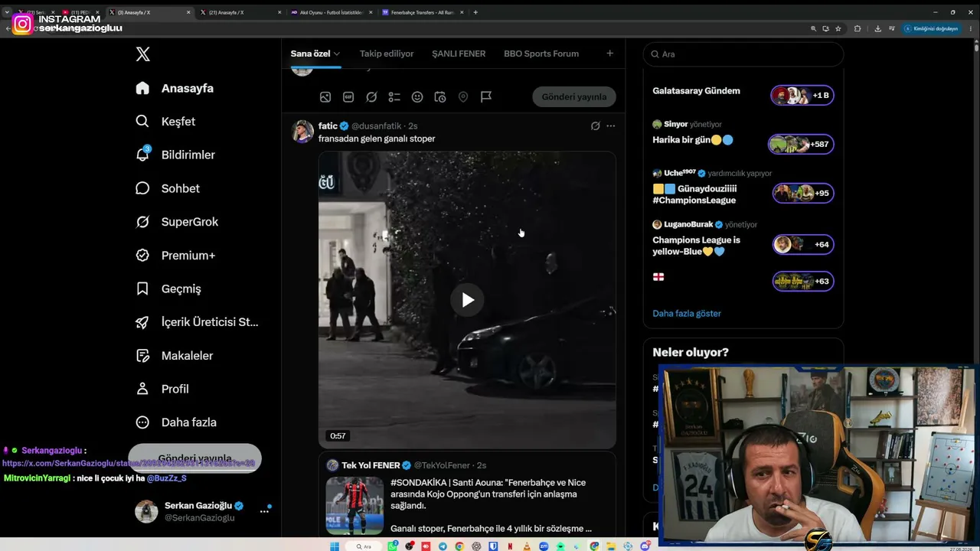Click Grok icon on fatic's post
Viewport: 980px width, 551px height.
595,126
